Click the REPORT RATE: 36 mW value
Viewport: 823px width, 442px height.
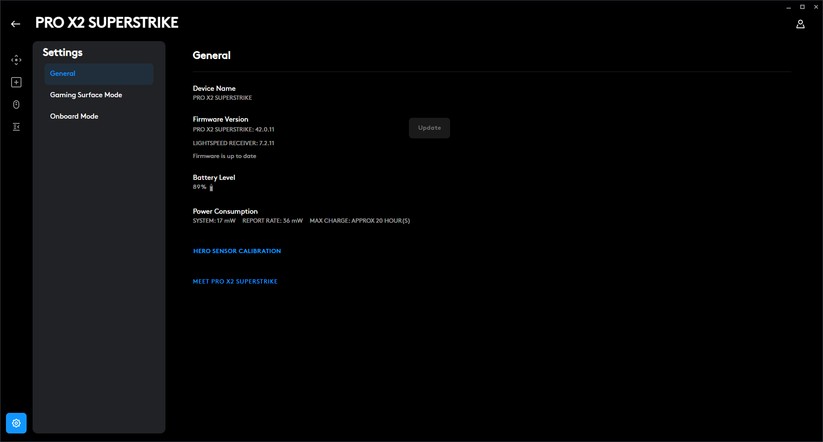[x=272, y=220]
